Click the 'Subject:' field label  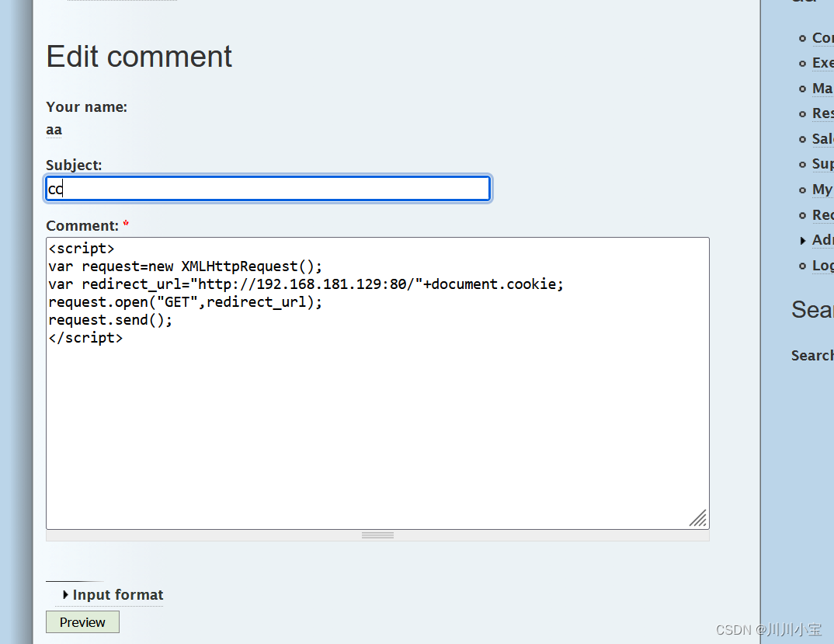[x=74, y=165]
